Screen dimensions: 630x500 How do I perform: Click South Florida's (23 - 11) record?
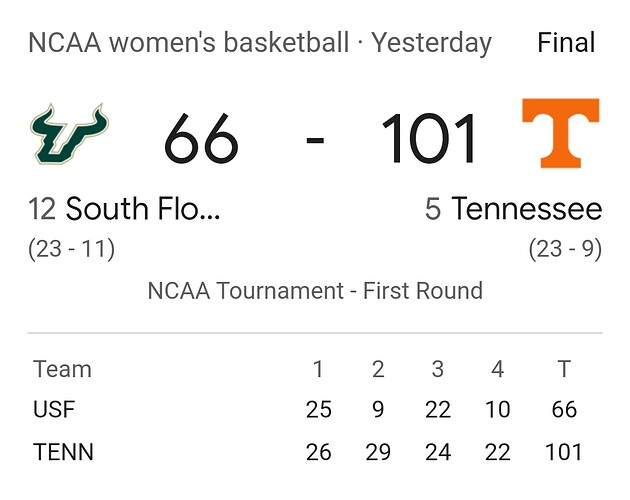click(x=72, y=249)
